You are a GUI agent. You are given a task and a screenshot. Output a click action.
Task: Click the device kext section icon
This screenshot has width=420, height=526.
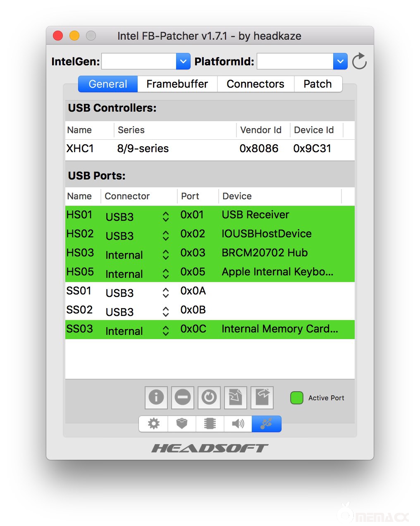point(181,423)
